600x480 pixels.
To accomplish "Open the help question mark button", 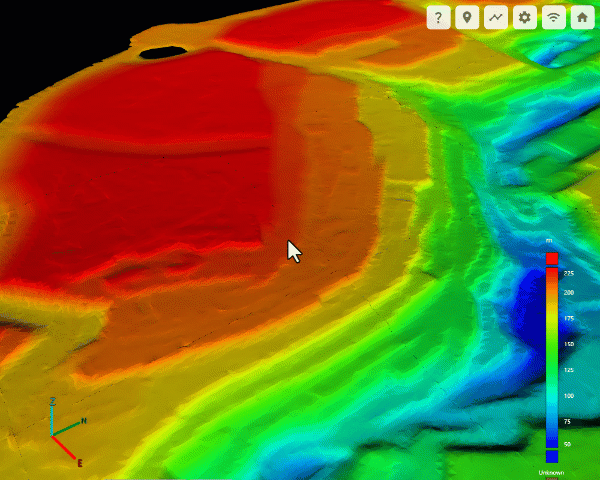I will point(439,17).
